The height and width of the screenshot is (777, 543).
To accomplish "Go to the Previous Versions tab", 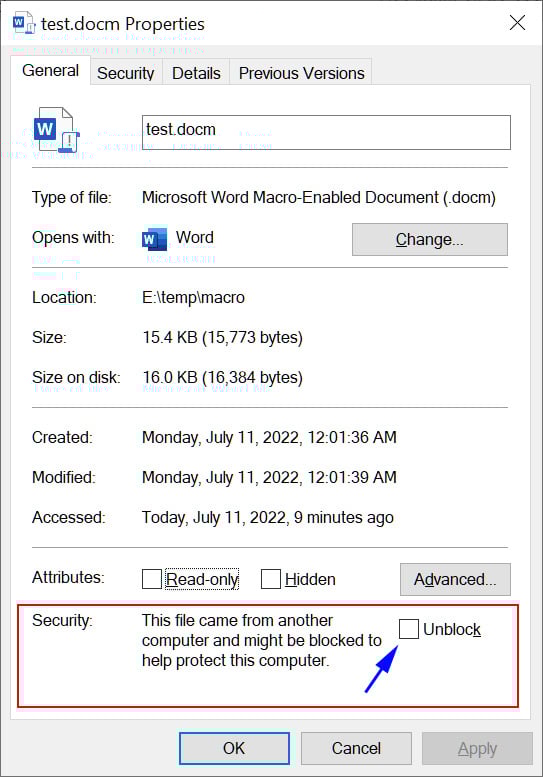I will [301, 73].
